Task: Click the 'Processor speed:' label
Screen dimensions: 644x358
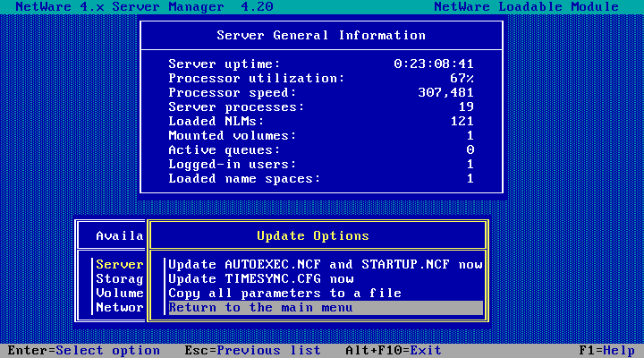Action: pos(233,92)
